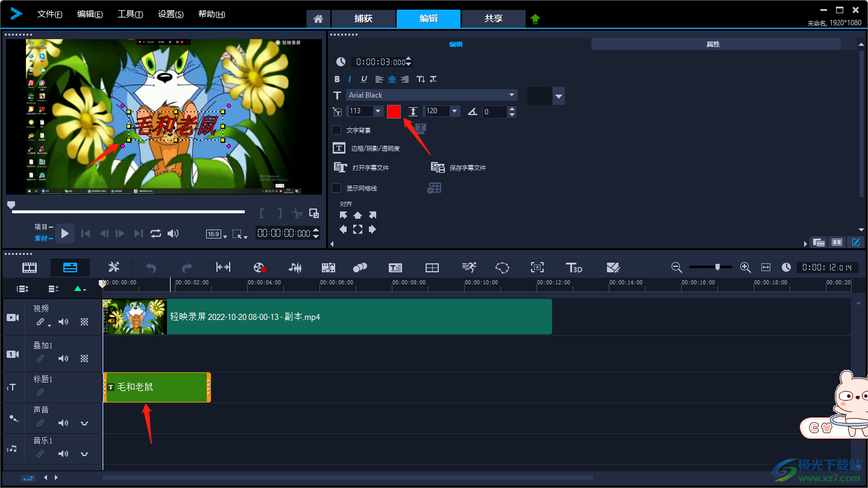The image size is (868, 488).
Task: Open the pan and zoom icon
Action: tap(537, 267)
